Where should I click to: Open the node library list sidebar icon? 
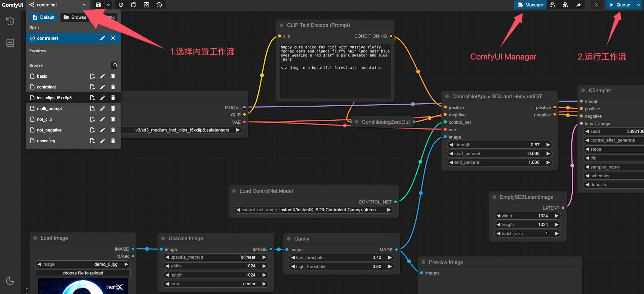[x=10, y=43]
